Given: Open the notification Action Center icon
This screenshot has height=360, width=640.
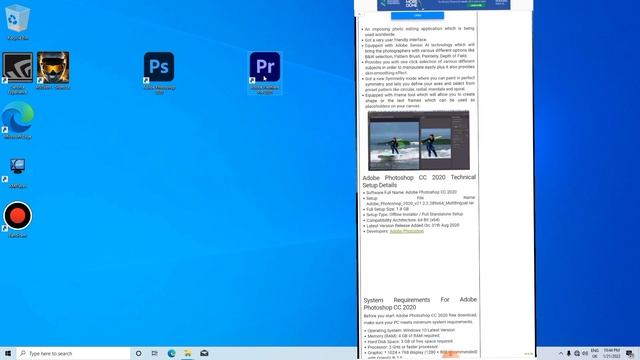Looking at the screenshot, I should pyautogui.click(x=630, y=353).
